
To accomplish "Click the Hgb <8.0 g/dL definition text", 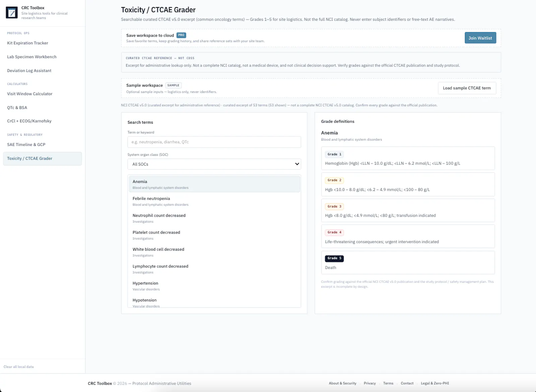I will 380,215.
